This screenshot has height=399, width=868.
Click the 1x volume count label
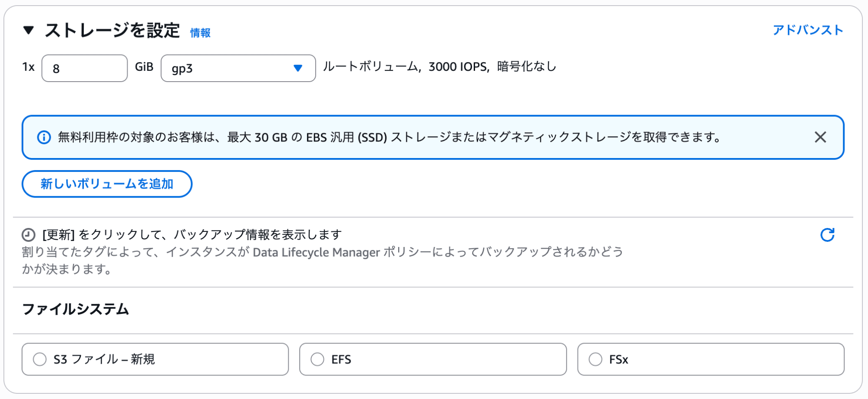pyautogui.click(x=29, y=67)
